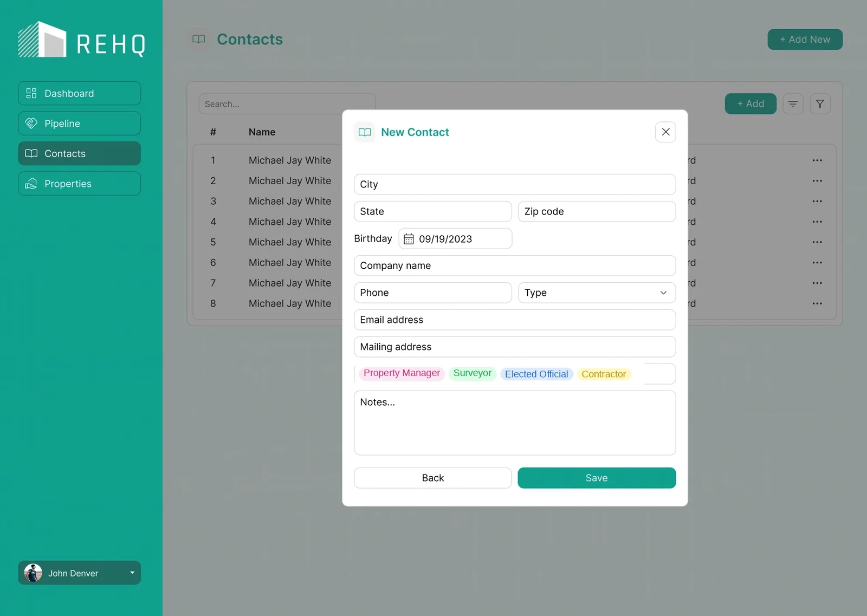Open the three-dot menu for row 3
The height and width of the screenshot is (616, 867).
[x=817, y=201]
